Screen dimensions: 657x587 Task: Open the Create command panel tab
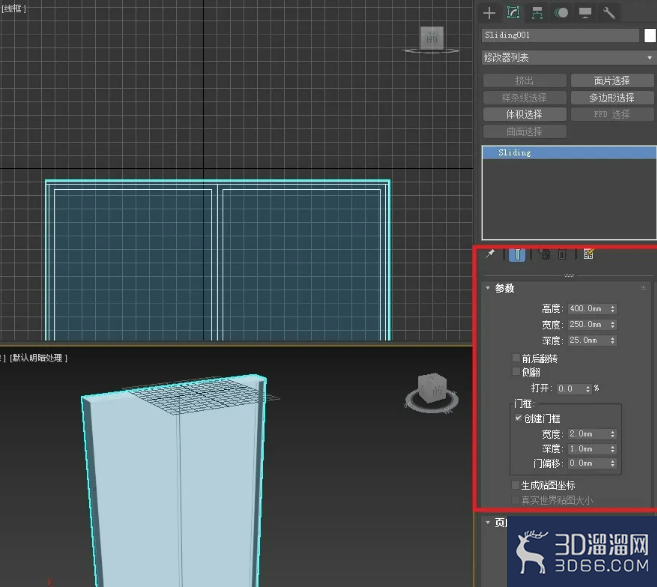point(489,13)
